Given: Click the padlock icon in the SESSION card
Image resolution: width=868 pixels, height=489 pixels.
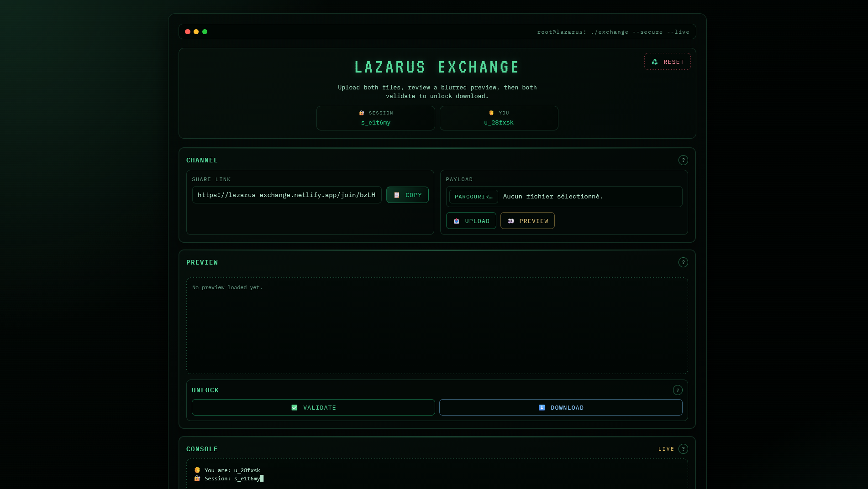Looking at the screenshot, I should point(360,113).
